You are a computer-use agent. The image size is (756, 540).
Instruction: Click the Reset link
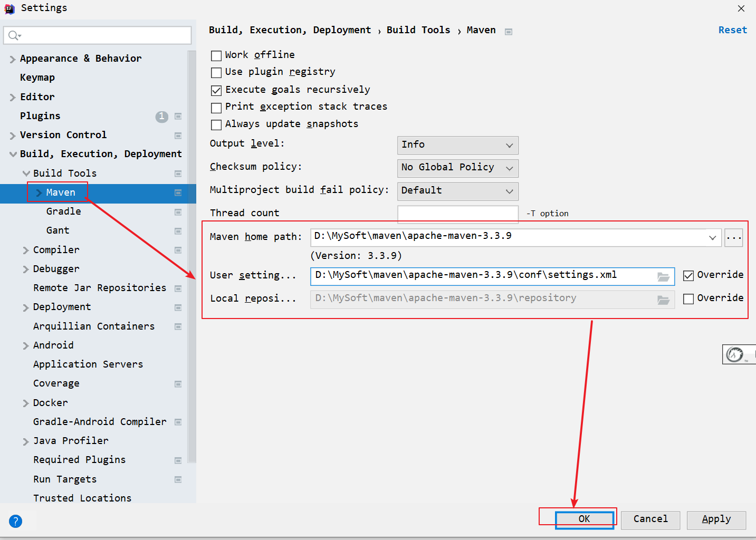[x=732, y=30]
